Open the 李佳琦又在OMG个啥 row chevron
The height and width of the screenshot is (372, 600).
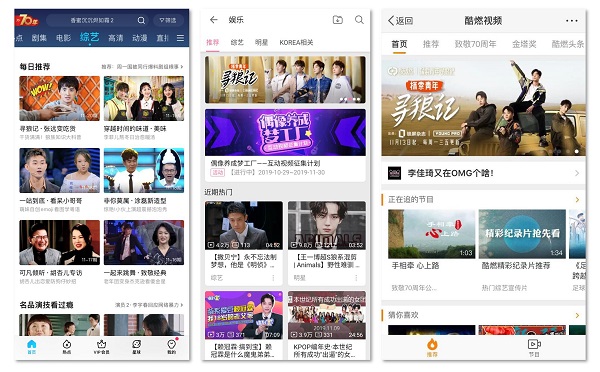[x=577, y=173]
